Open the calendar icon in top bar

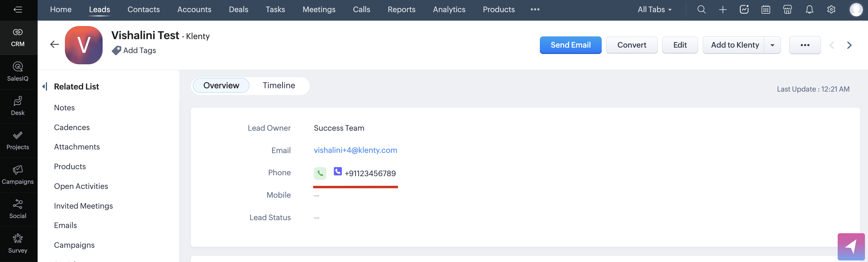(765, 9)
